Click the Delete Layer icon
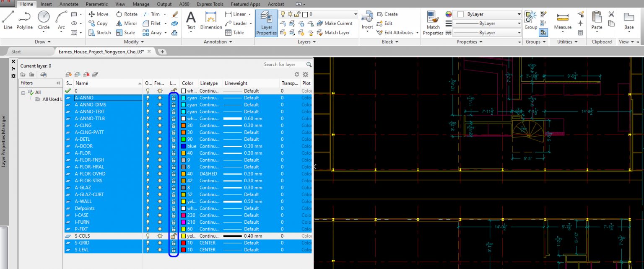 pos(86,74)
